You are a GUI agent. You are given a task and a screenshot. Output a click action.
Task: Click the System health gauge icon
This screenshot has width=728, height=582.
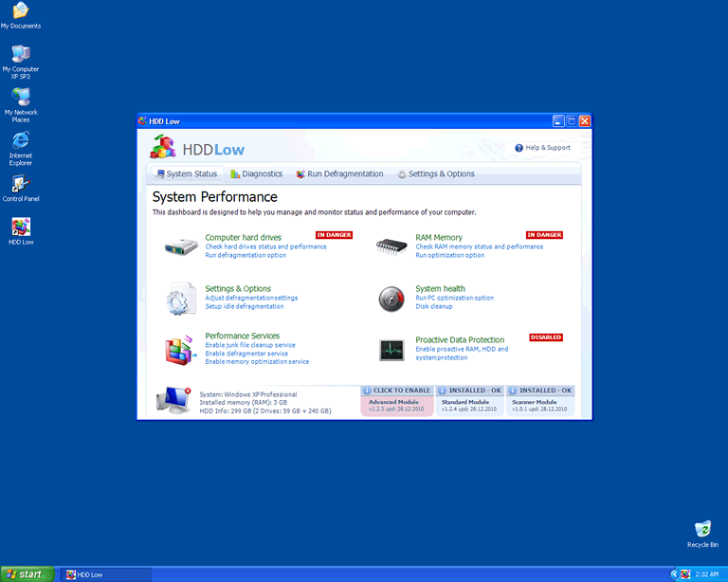coord(391,300)
